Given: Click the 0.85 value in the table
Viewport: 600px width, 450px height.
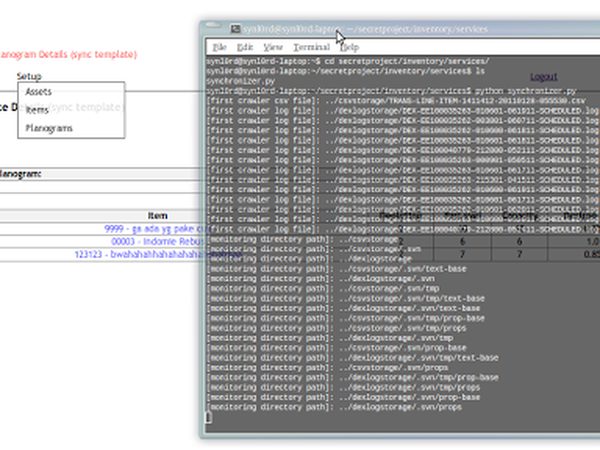Looking at the screenshot, I should coord(592,254).
